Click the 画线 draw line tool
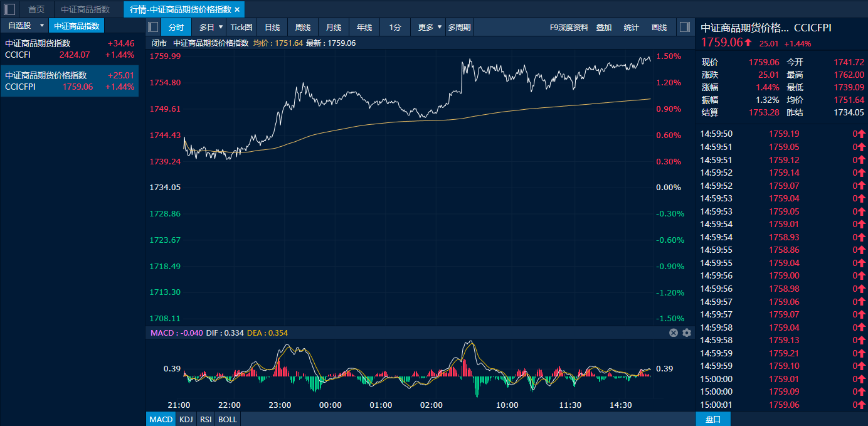The image size is (868, 426). [659, 27]
